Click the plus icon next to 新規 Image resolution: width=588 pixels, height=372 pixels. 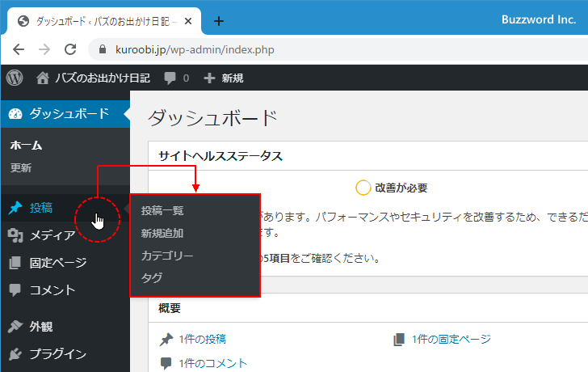(209, 78)
